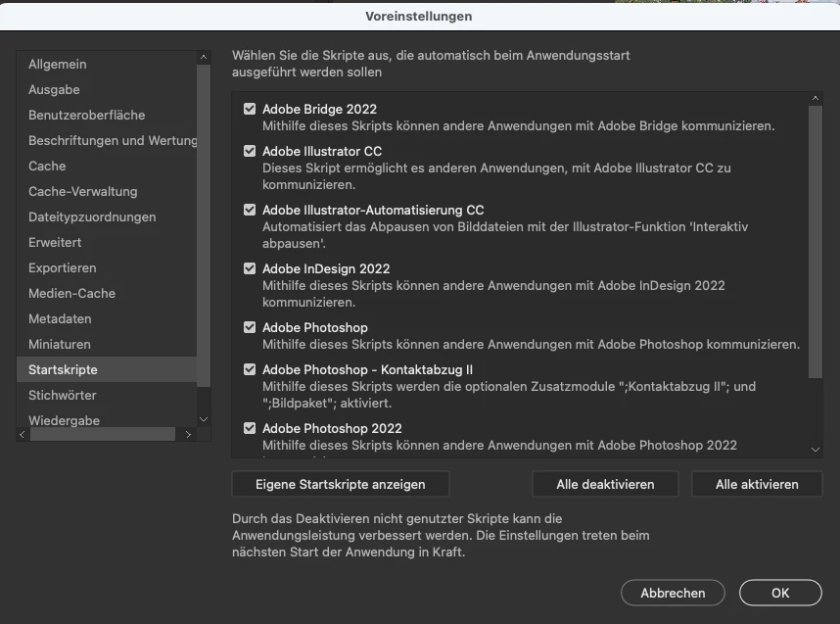Open Stichwörter preferences
Viewport: 840px width, 624px height.
point(107,395)
